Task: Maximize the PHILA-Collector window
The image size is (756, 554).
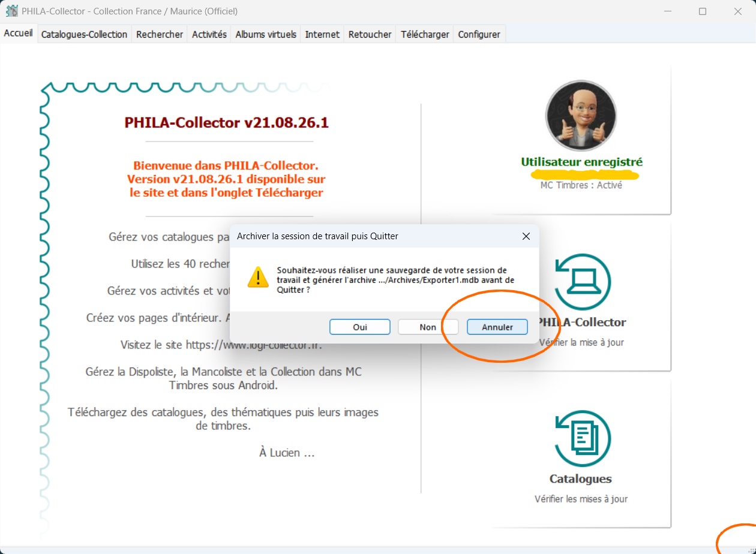Action: click(703, 11)
